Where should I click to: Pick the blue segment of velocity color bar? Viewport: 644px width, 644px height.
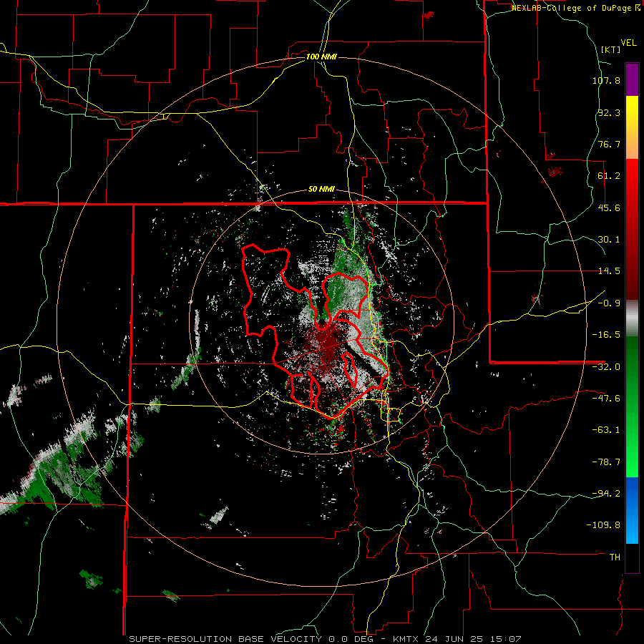[x=632, y=510]
